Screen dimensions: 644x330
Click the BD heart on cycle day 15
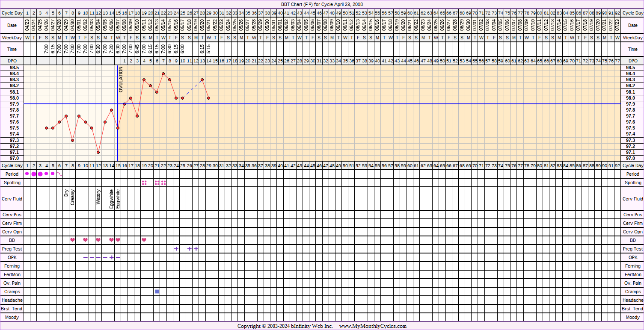point(118,240)
